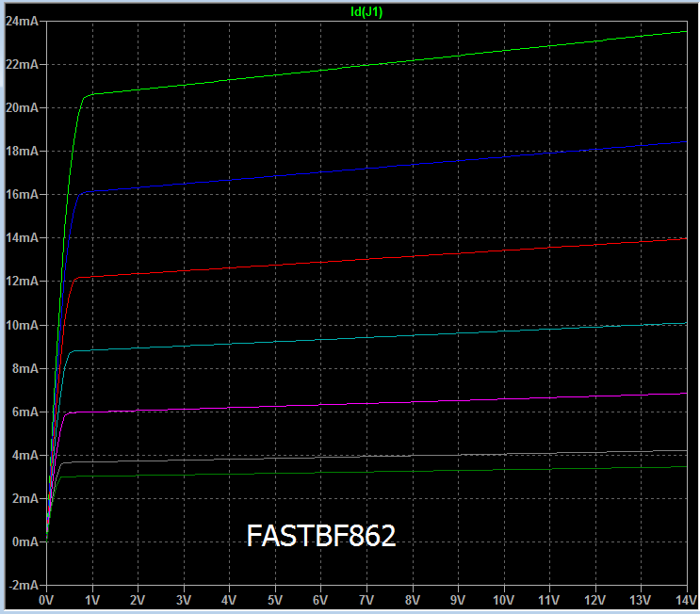700x614 pixels.
Task: Click the 12mA y-axis label
Action: 22,281
